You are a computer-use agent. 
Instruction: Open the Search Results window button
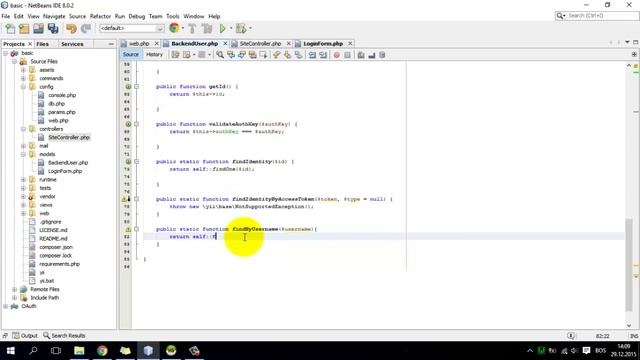click(64, 336)
